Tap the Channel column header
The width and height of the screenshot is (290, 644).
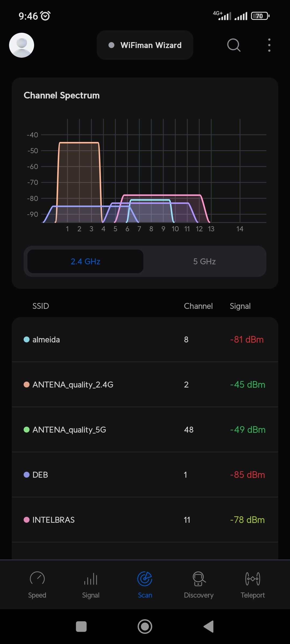pos(198,306)
